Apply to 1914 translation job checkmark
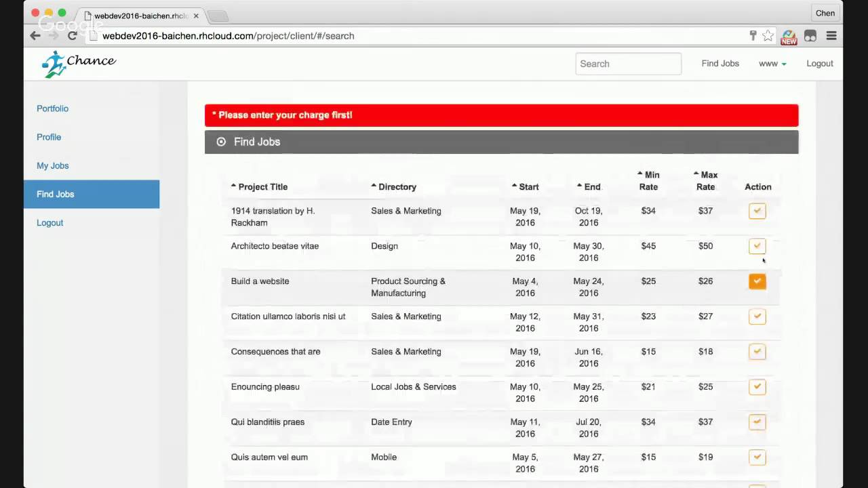This screenshot has width=868, height=488. click(757, 211)
